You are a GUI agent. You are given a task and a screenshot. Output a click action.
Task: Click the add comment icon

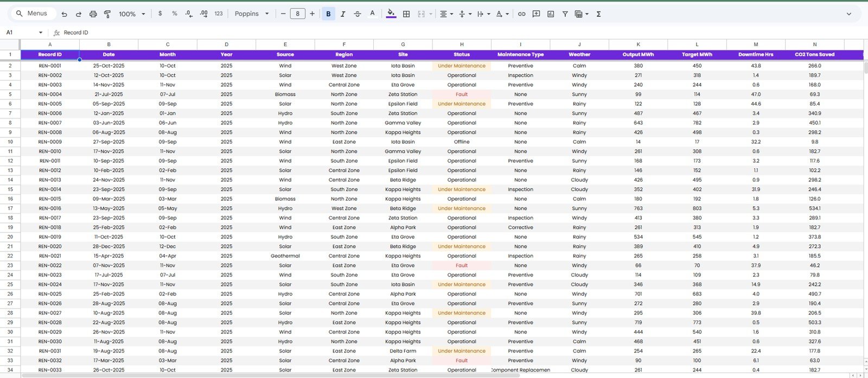click(x=536, y=14)
